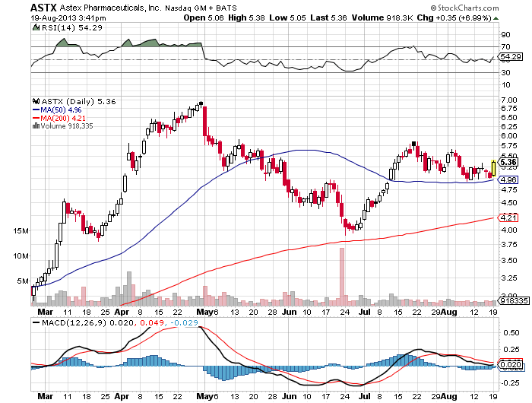This screenshot has height=403, width=532.
Task: Click the Chg +0.35 (+6.99%) value
Action: 454,17
